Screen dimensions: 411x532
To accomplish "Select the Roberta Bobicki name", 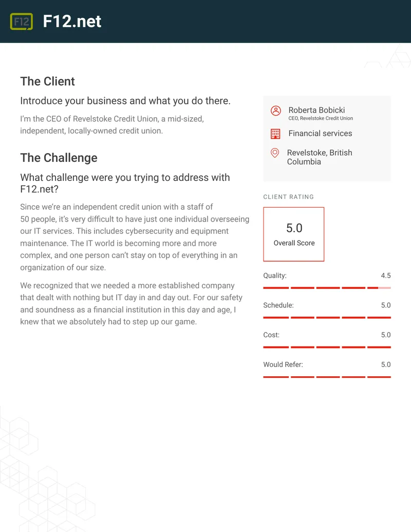I will point(316,110).
